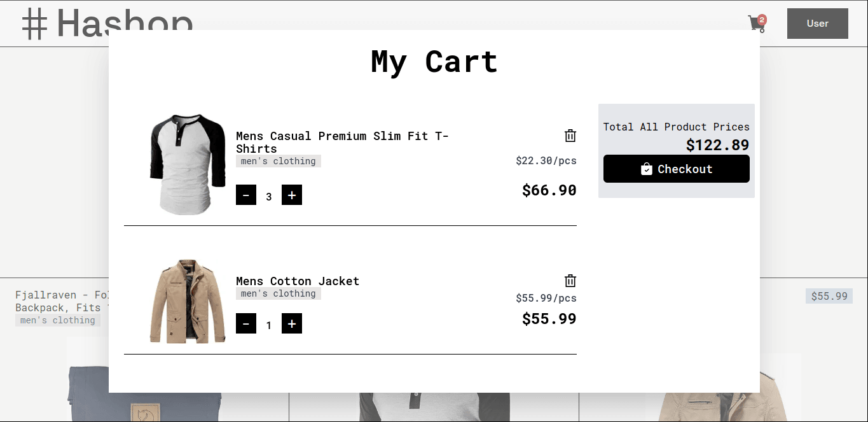Open the User account button
The width and height of the screenshot is (868, 422).
click(x=817, y=23)
